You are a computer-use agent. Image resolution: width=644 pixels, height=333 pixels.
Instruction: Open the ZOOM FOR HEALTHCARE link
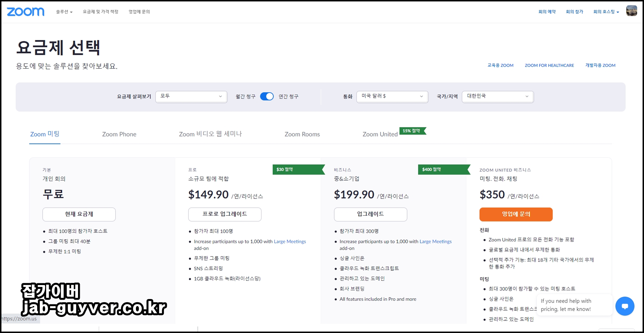(x=549, y=65)
